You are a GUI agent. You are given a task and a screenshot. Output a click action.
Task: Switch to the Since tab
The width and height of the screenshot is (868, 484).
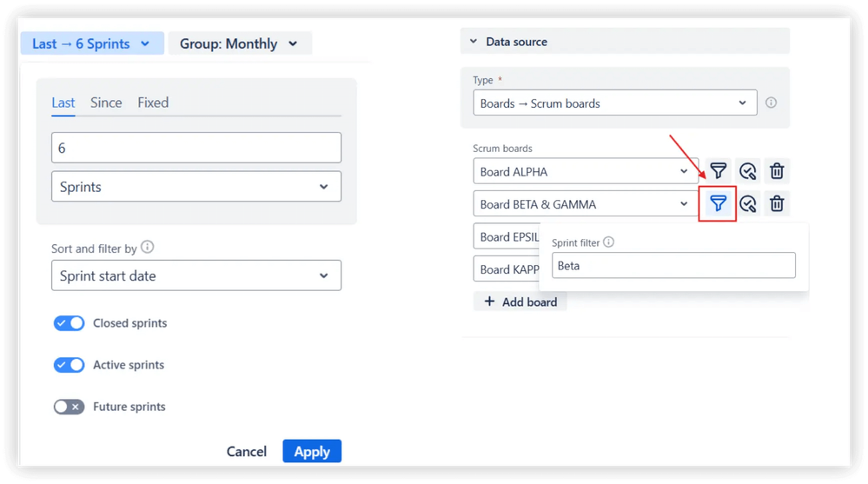tap(106, 103)
